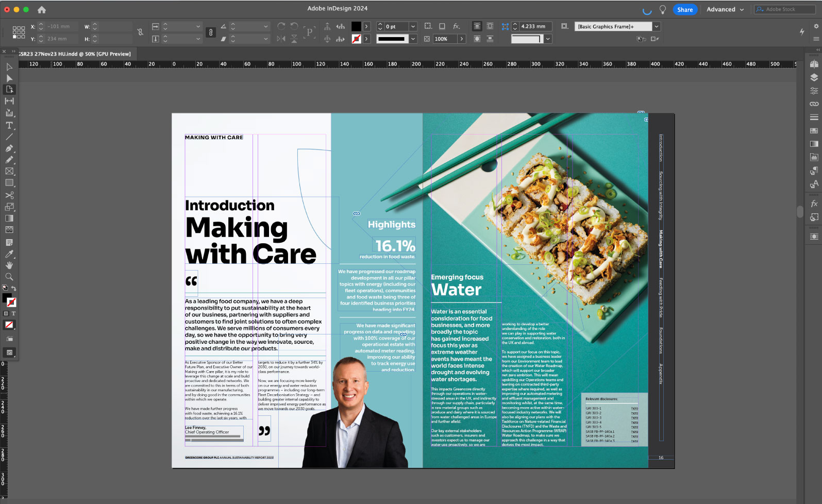Select the Direct Selection tool
The width and height of the screenshot is (822, 504).
click(9, 78)
